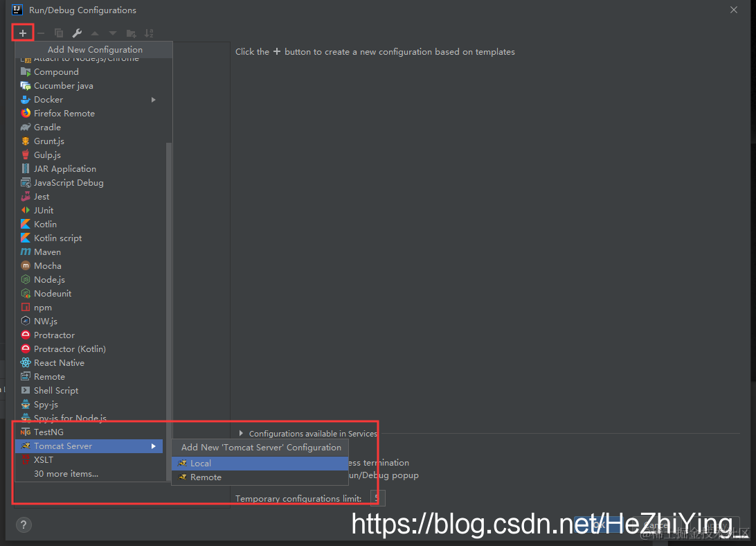This screenshot has width=756, height=546.
Task: Click 30 more items... entry
Action: pyautogui.click(x=89, y=474)
